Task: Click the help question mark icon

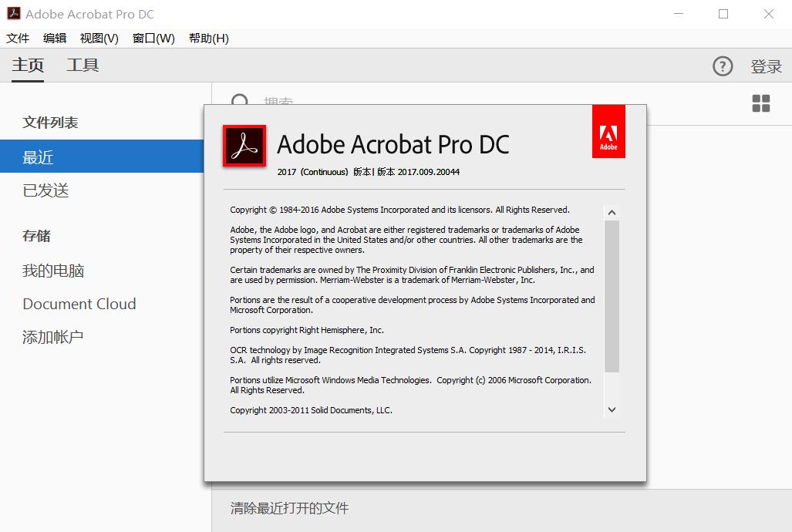Action: pos(723,66)
